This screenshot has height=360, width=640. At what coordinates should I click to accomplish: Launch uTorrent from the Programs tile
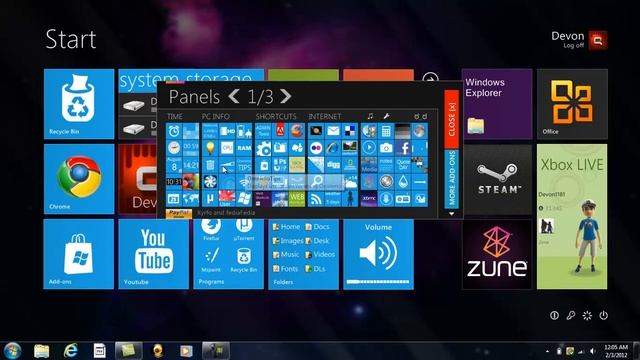[x=244, y=229]
